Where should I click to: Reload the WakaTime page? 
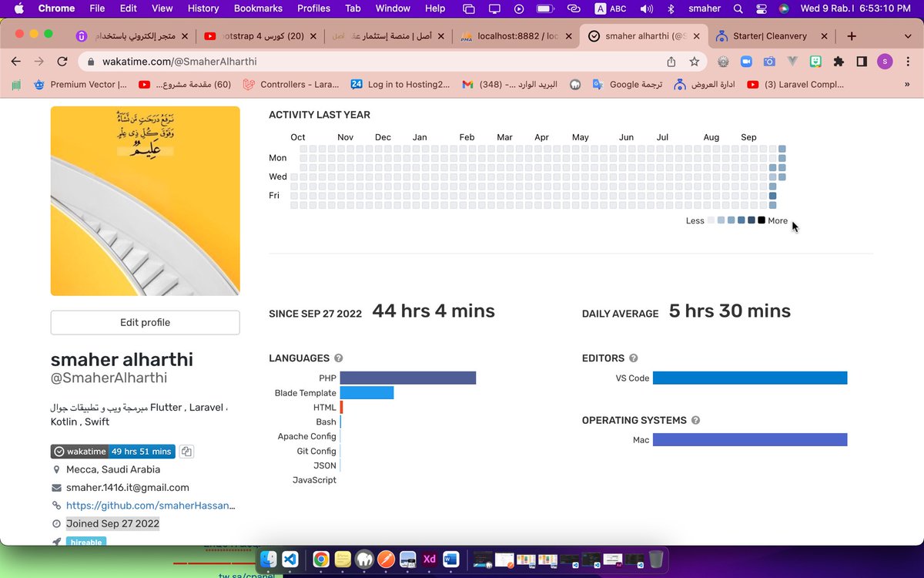pos(63,62)
